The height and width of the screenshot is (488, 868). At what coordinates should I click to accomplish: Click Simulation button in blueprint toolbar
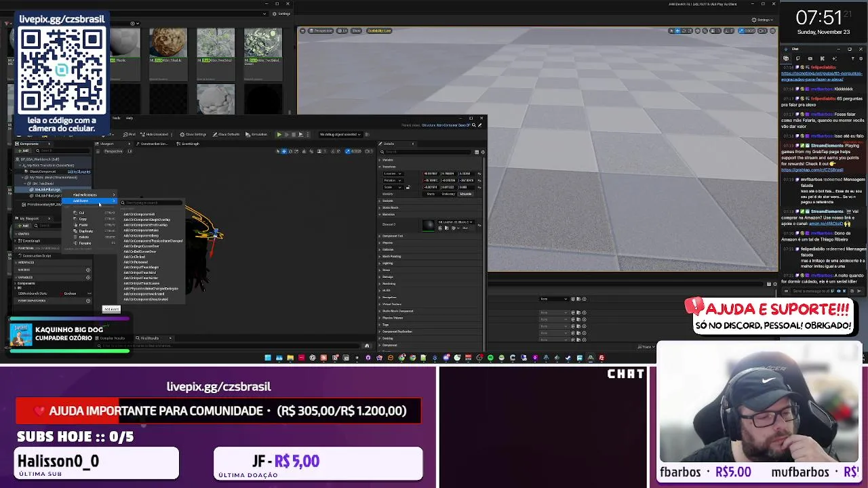pyautogui.click(x=257, y=134)
